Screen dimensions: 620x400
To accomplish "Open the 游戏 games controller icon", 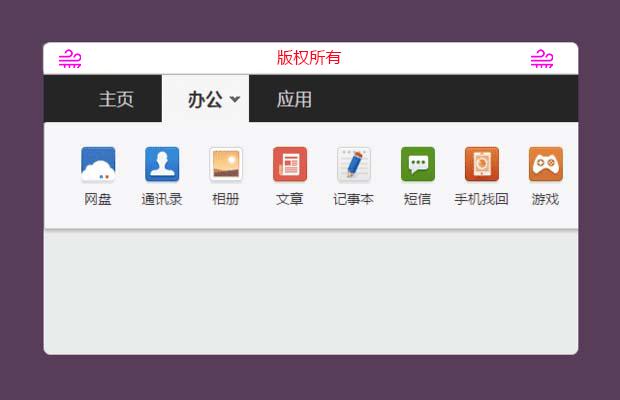I will (x=546, y=164).
